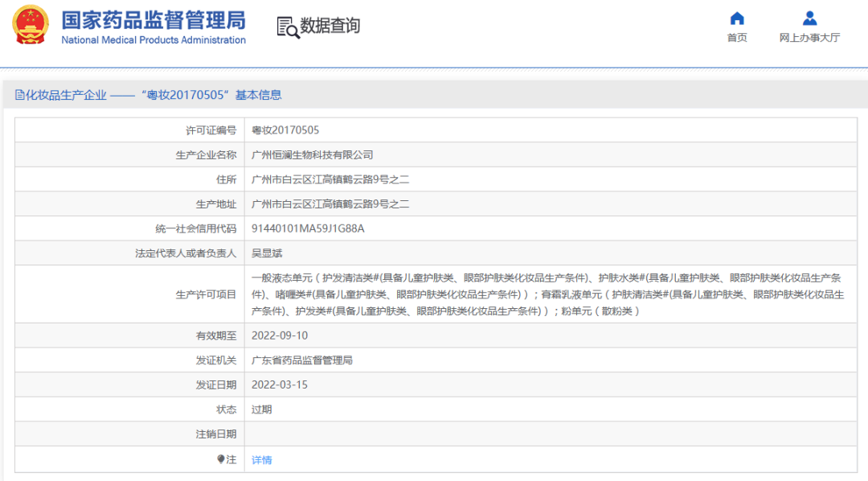The image size is (868, 481).
Task: Click the 法定代表人或者负责人 row label
Action: [186, 253]
